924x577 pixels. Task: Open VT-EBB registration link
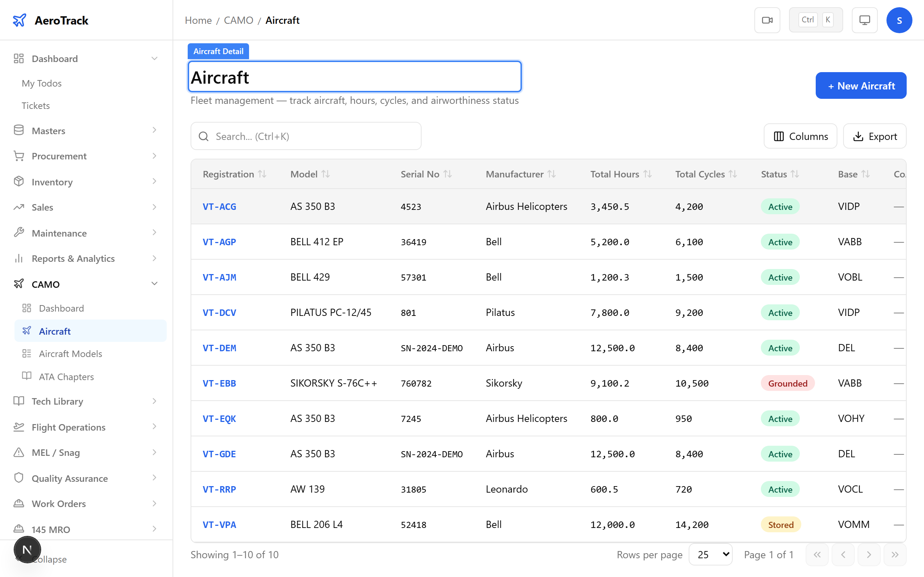219,383
